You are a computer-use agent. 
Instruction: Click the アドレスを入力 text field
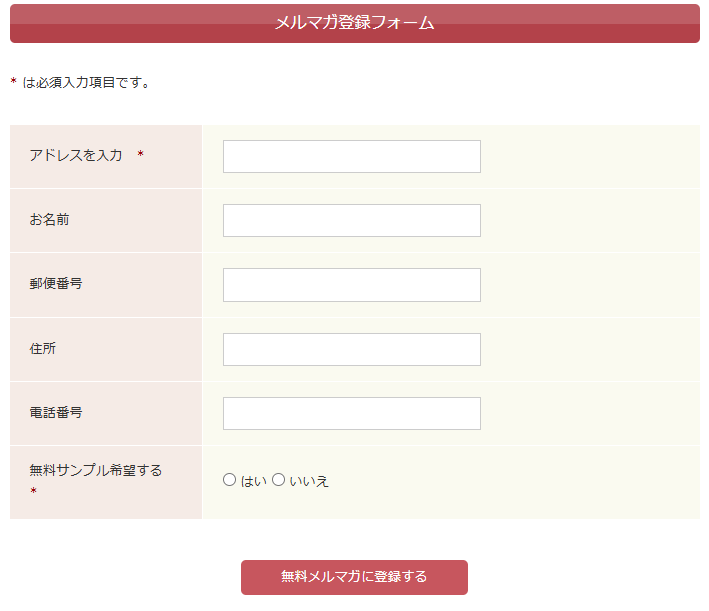(352, 156)
